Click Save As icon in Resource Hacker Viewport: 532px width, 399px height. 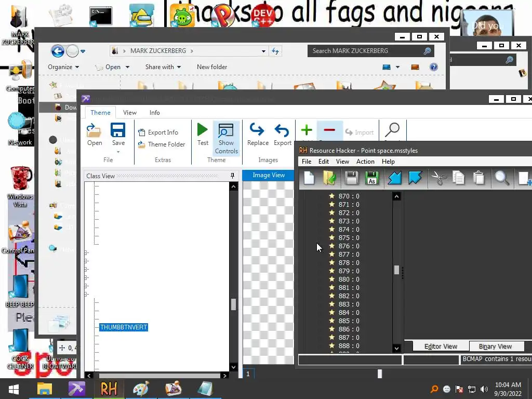point(372,178)
